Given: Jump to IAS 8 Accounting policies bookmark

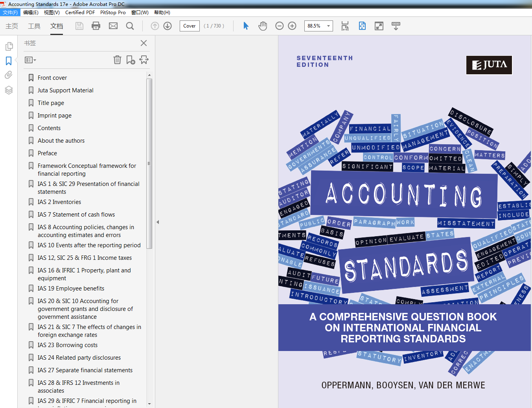Looking at the screenshot, I should 86,231.
